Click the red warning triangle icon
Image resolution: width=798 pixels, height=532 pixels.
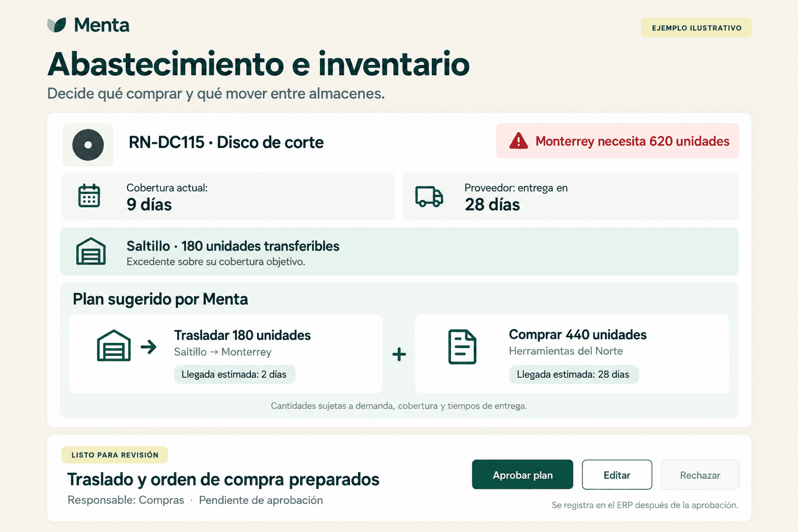point(518,141)
